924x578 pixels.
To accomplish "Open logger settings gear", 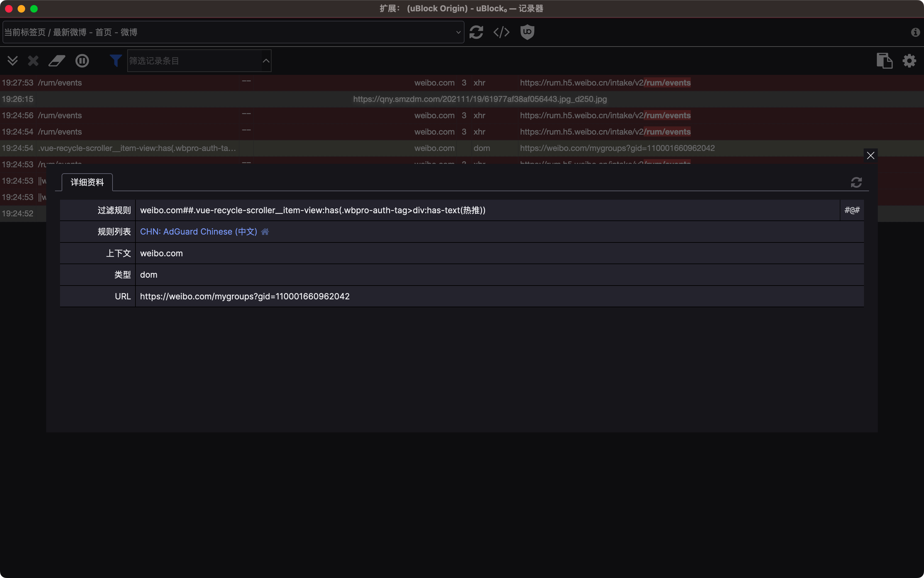I will (x=909, y=61).
